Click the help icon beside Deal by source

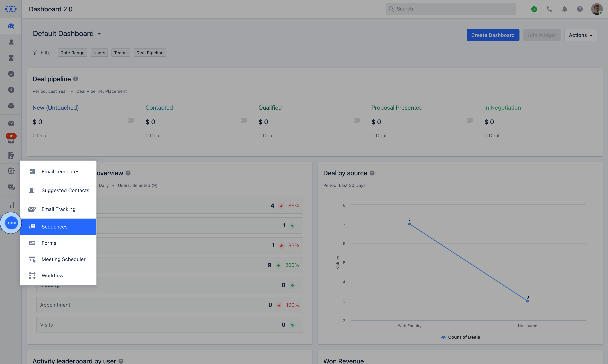[372, 173]
